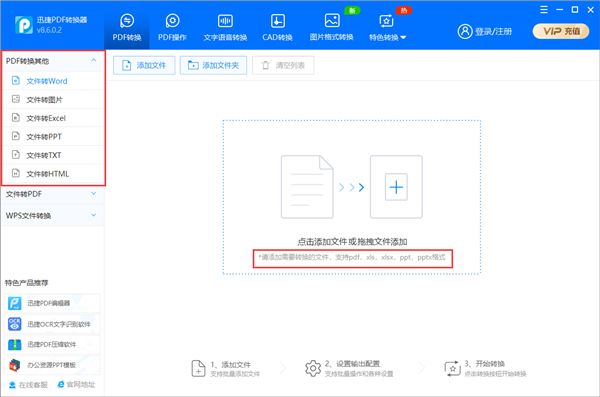
Task: Select 文件转TXT in the sidebar
Action: 53,155
